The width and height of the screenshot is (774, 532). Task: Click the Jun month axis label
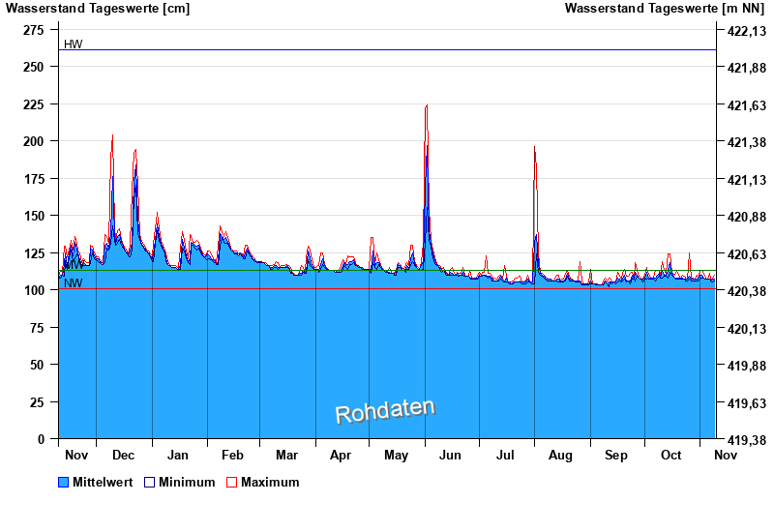coord(451,455)
